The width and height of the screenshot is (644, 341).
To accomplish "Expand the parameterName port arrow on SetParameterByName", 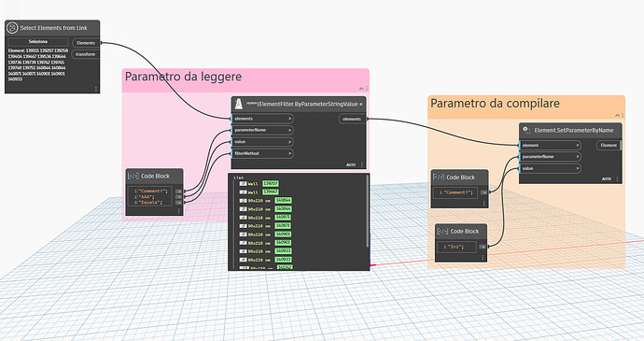I will 578,157.
